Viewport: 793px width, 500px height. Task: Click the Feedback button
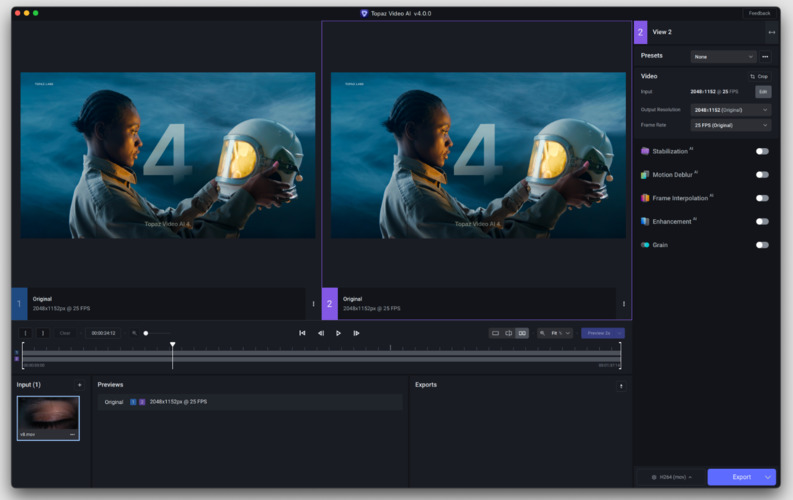(x=759, y=13)
